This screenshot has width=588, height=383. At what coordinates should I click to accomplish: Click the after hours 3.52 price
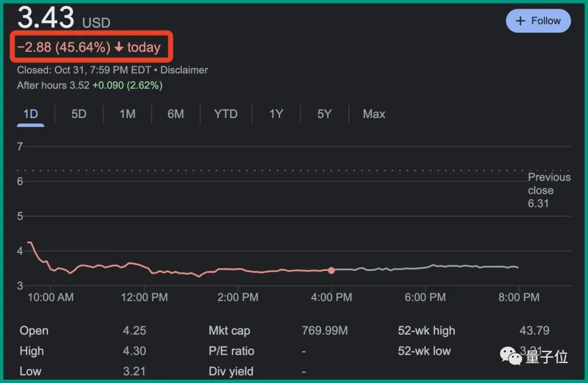[79, 85]
